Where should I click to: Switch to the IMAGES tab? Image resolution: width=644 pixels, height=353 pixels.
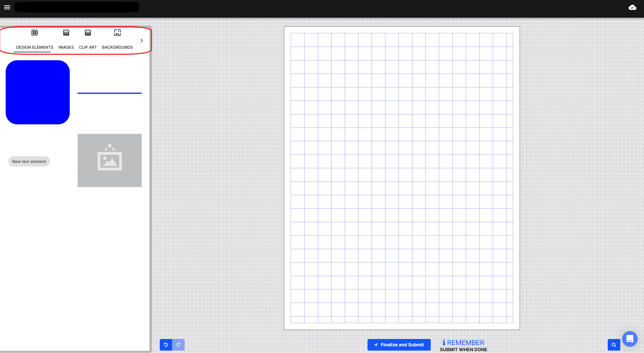66,47
